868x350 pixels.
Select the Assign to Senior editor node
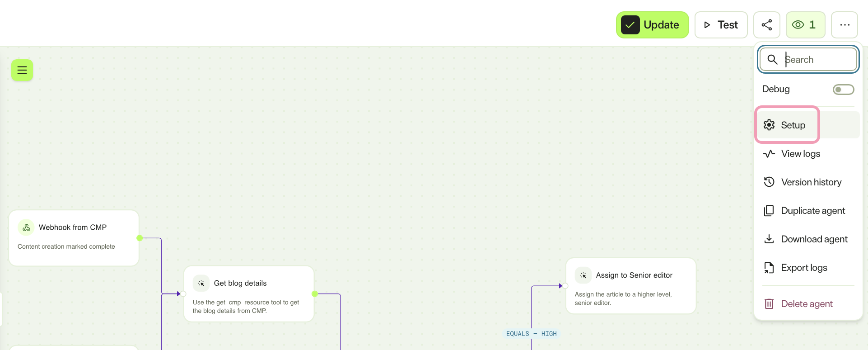pyautogui.click(x=631, y=286)
